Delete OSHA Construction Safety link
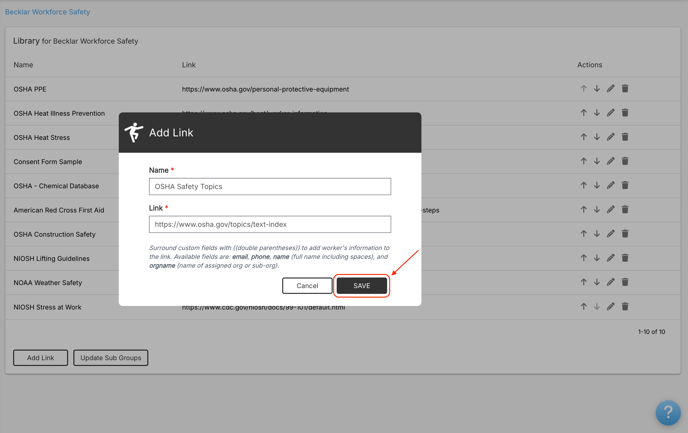 pyautogui.click(x=625, y=233)
